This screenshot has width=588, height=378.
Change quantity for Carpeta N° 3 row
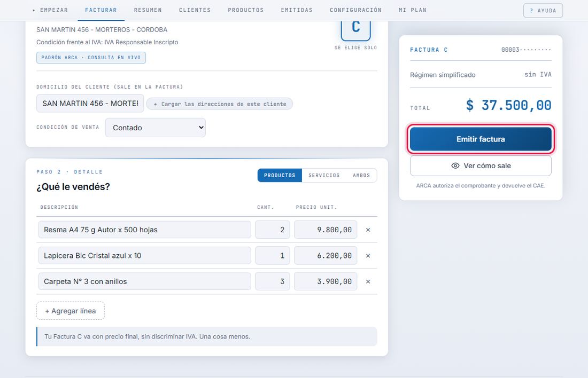point(273,281)
